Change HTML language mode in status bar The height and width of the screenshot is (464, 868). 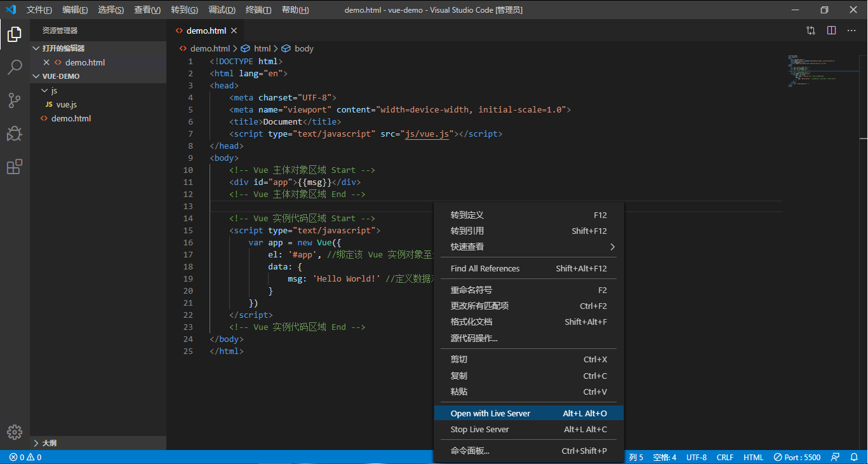[x=753, y=457]
